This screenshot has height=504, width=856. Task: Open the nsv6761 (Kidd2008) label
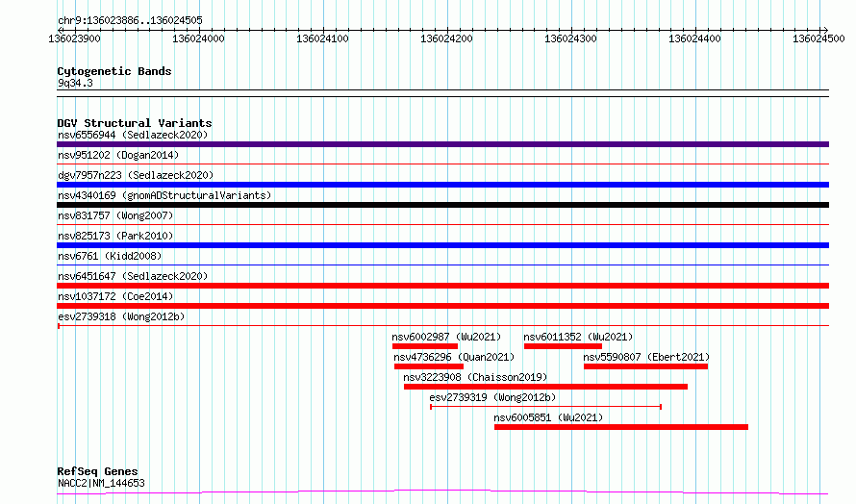coord(110,256)
